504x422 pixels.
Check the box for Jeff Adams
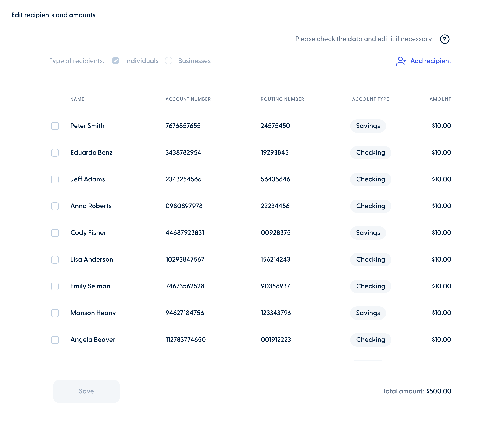pos(55,180)
